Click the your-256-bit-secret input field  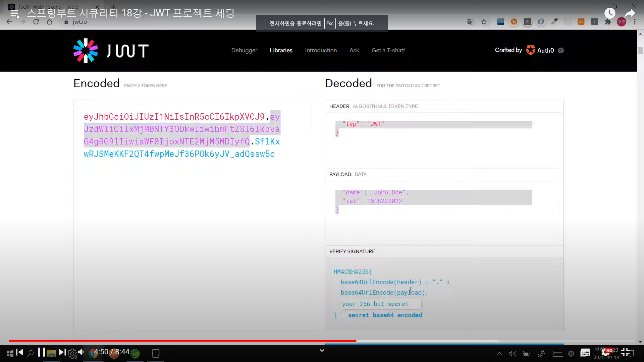pyautogui.click(x=381, y=304)
